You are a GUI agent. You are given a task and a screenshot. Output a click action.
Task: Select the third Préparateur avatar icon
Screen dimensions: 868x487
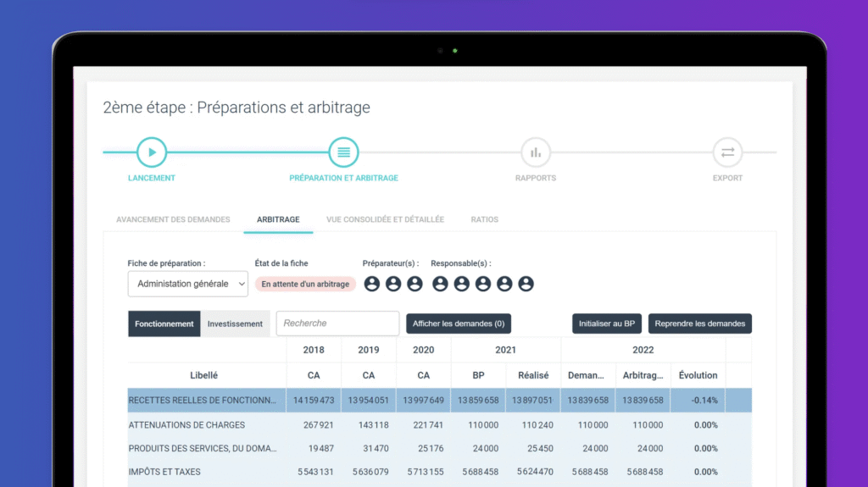(x=415, y=284)
